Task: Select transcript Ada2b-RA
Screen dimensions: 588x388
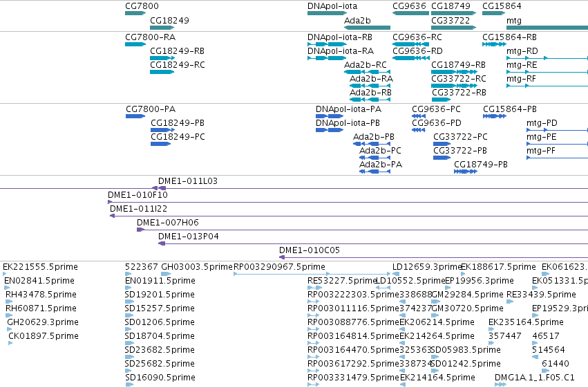Action: (370, 86)
